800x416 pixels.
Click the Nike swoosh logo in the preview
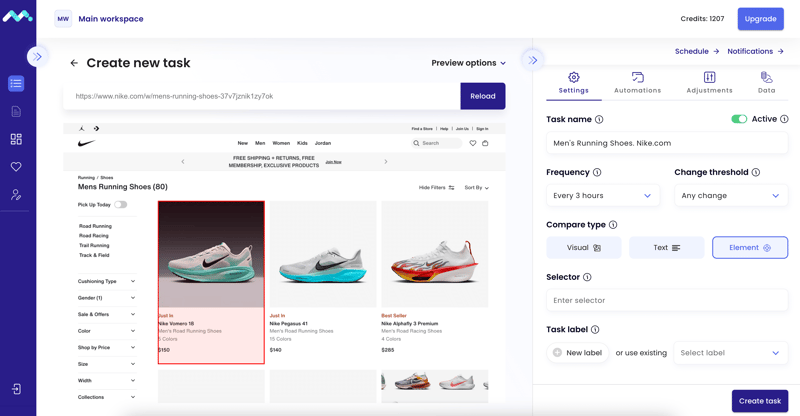tap(86, 143)
